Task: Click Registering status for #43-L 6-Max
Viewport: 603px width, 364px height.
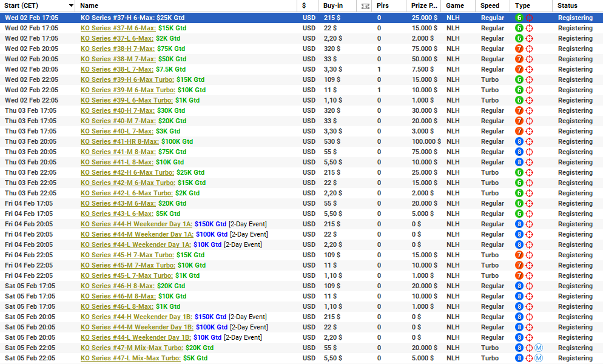Action: pos(575,214)
